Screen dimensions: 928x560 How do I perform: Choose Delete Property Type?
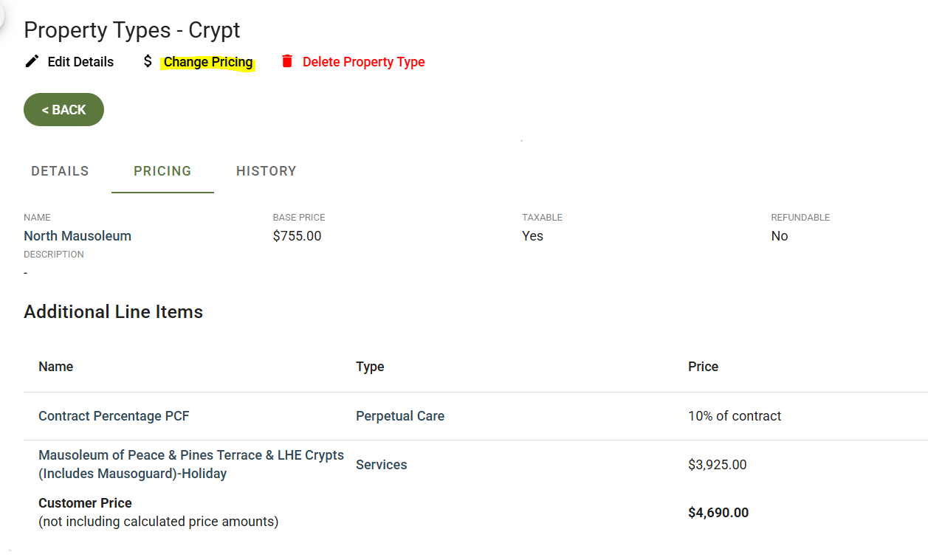click(364, 62)
